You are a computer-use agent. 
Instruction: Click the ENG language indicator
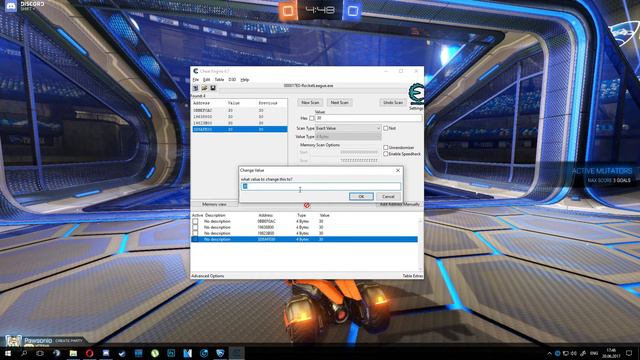[594, 353]
